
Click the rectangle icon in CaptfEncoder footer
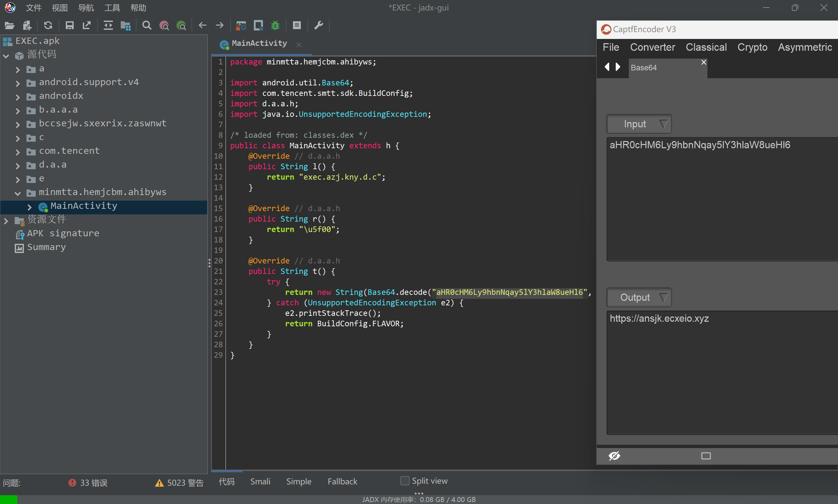(x=706, y=456)
